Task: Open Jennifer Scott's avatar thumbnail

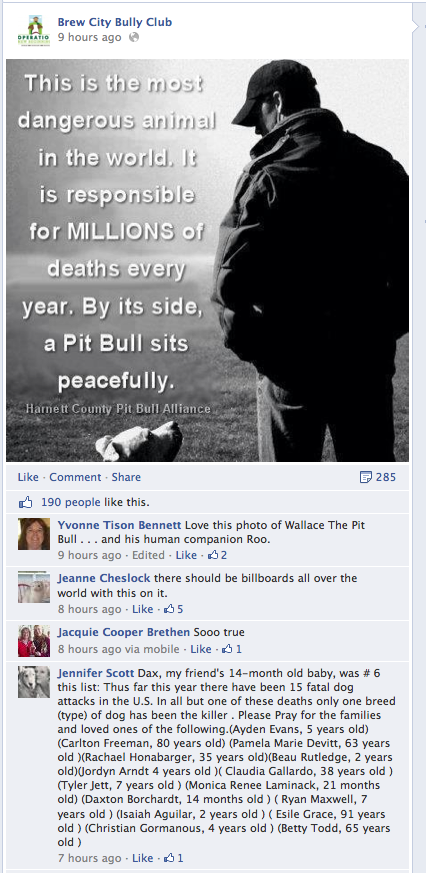Action: [34, 682]
